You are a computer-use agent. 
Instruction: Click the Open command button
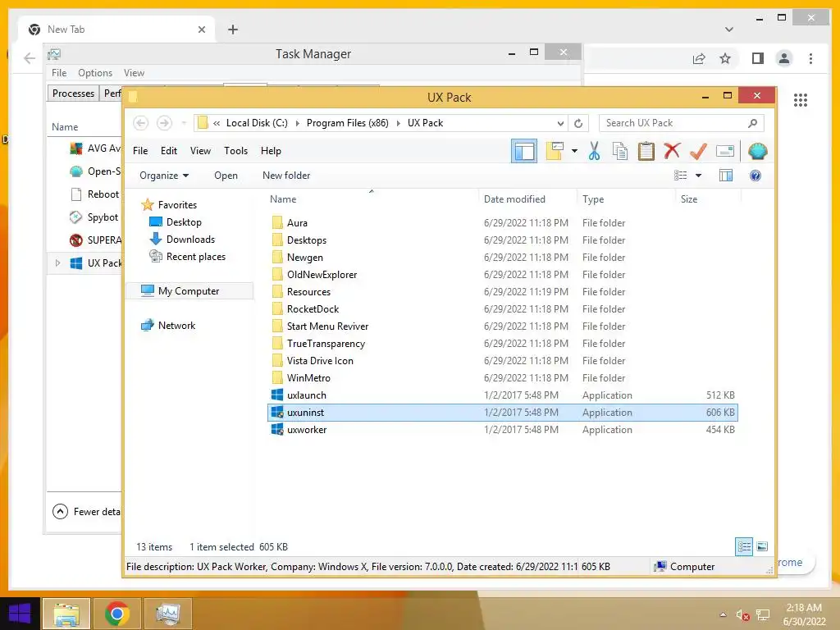(226, 176)
